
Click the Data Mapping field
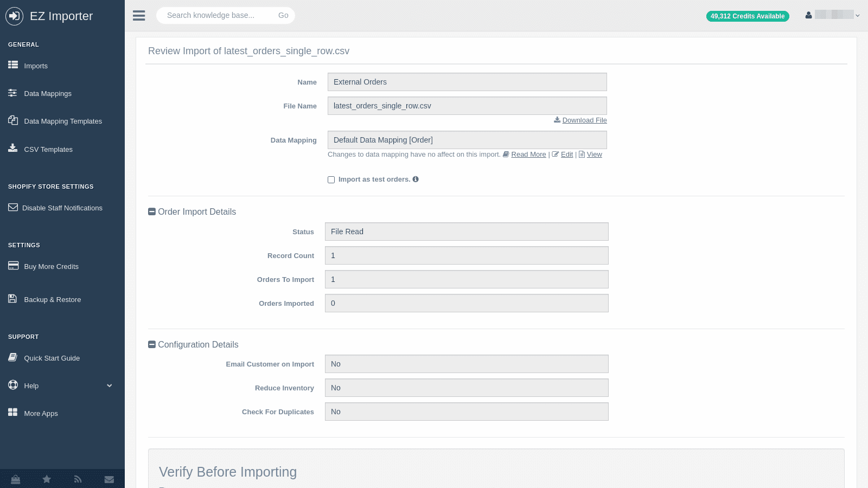[x=467, y=140]
